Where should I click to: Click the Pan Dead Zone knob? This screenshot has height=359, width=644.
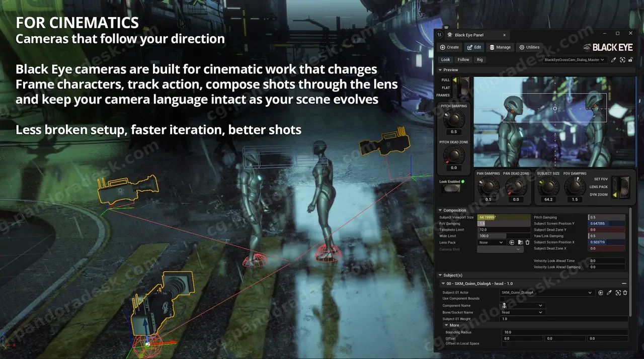pos(516,187)
